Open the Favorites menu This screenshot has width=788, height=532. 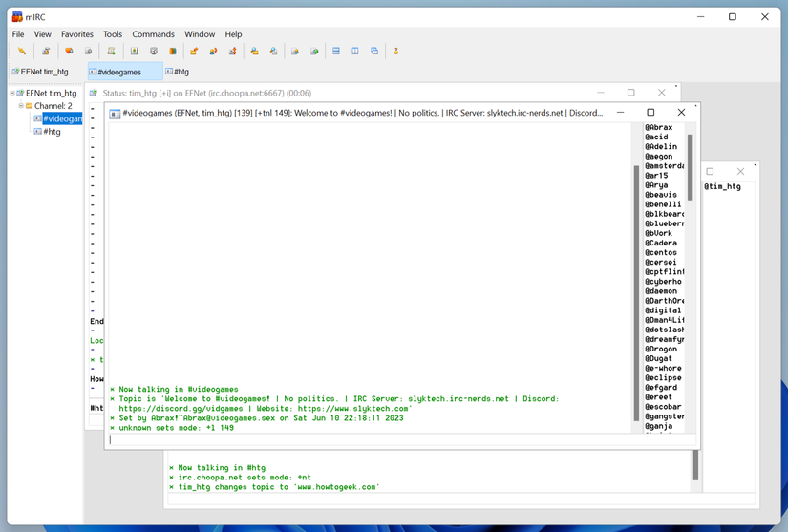click(x=77, y=34)
